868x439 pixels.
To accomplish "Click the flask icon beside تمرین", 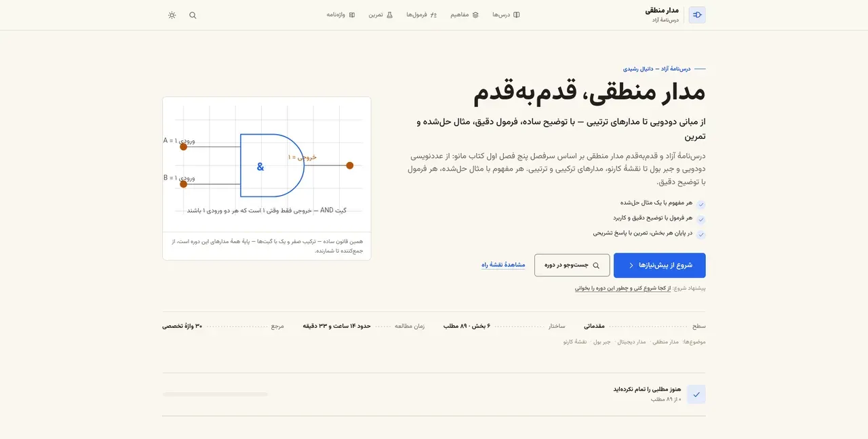I will (x=389, y=15).
